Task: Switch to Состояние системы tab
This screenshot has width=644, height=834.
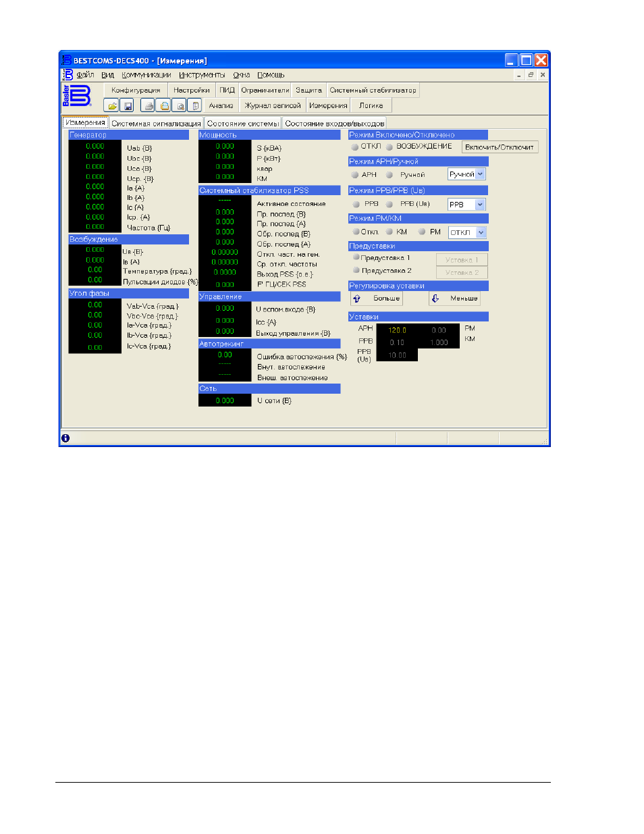Action: (243, 124)
